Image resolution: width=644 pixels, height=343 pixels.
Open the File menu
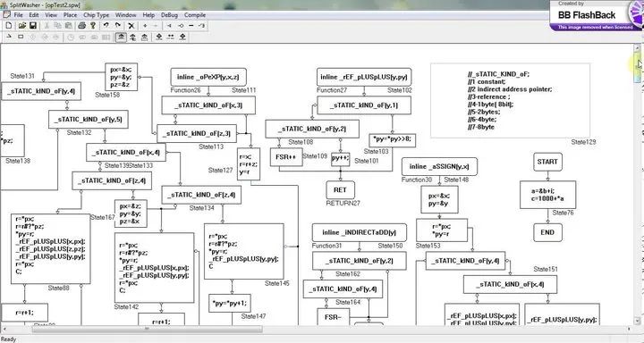point(18,15)
